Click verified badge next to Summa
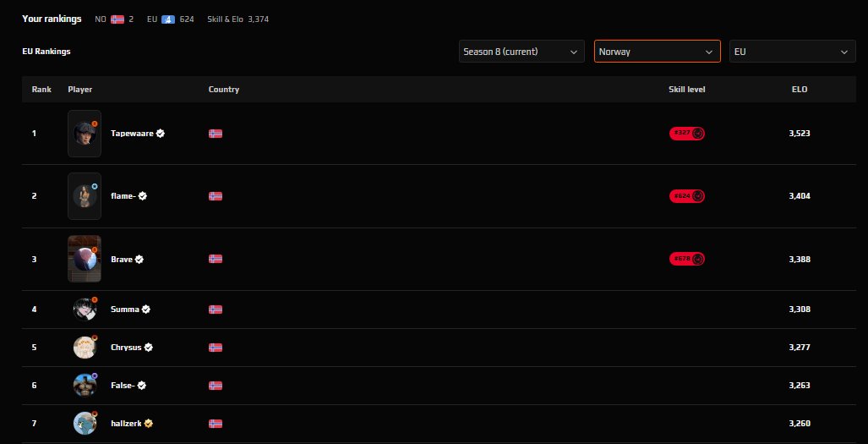868x444 pixels. [145, 310]
